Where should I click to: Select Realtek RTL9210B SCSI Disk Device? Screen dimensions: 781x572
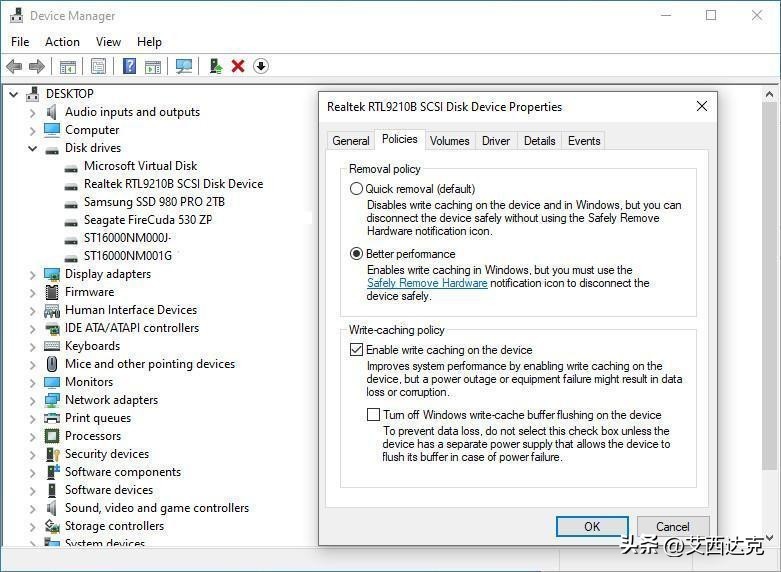[173, 184]
